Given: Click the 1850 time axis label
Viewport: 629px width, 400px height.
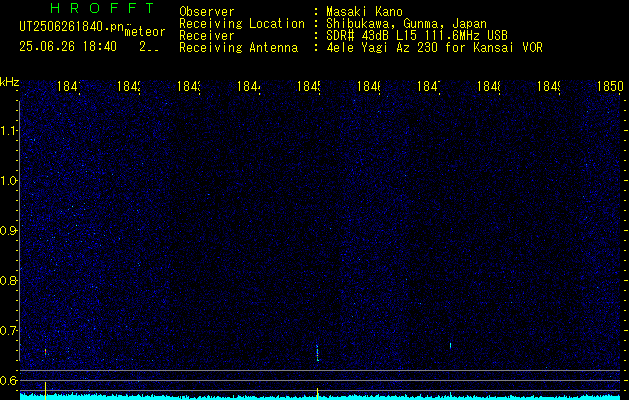Looking at the screenshot, I should [x=610, y=86].
